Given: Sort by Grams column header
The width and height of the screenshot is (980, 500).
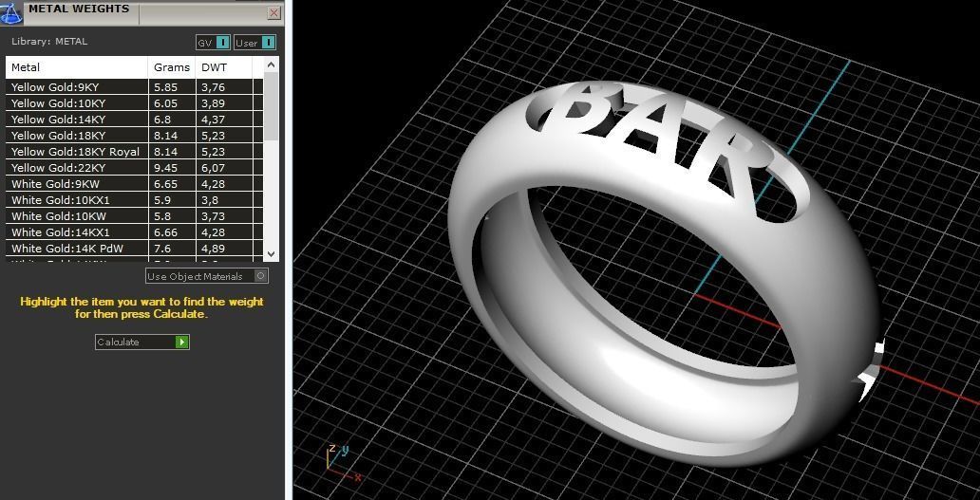Looking at the screenshot, I should [172, 67].
